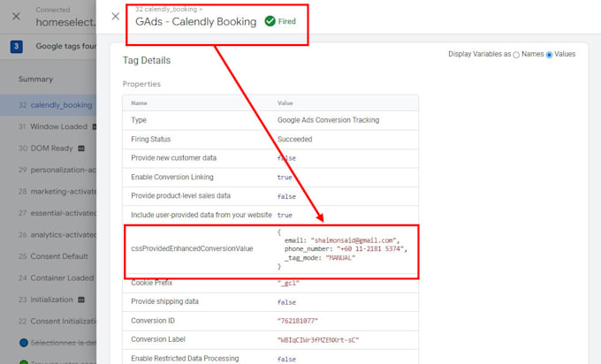
Task: Click the Provide new customer data row
Action: [x=270, y=158]
